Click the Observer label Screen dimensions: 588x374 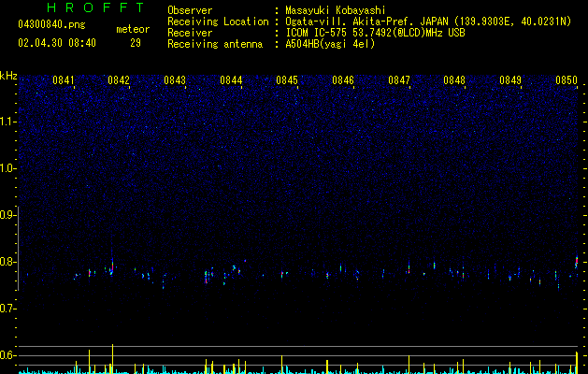coord(190,10)
